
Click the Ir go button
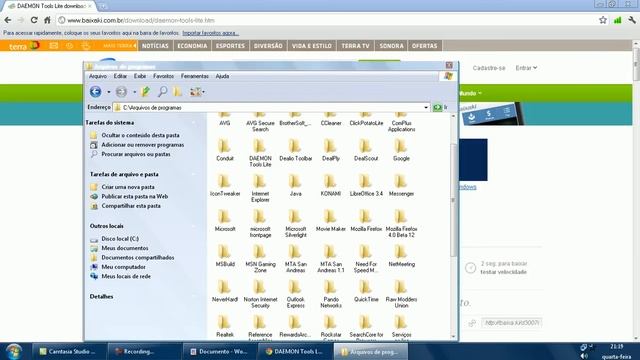pyautogui.click(x=440, y=107)
